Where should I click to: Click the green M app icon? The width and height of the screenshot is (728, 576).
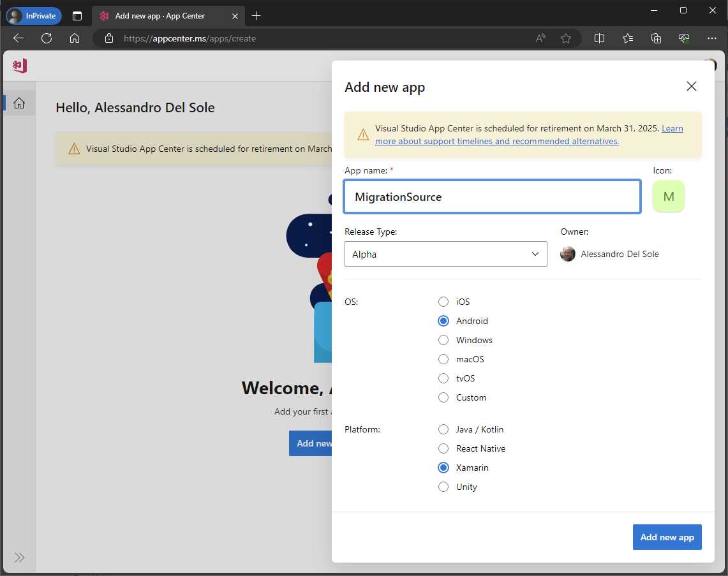pos(668,196)
